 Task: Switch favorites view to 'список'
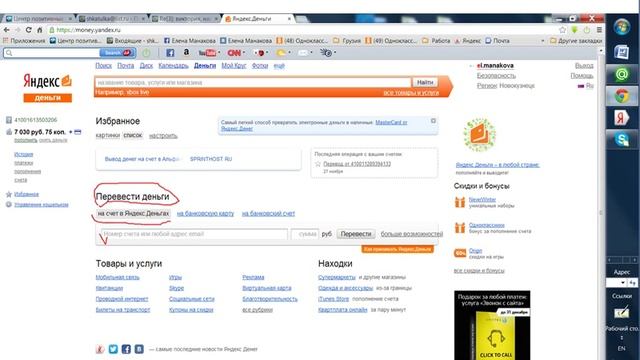[133, 135]
